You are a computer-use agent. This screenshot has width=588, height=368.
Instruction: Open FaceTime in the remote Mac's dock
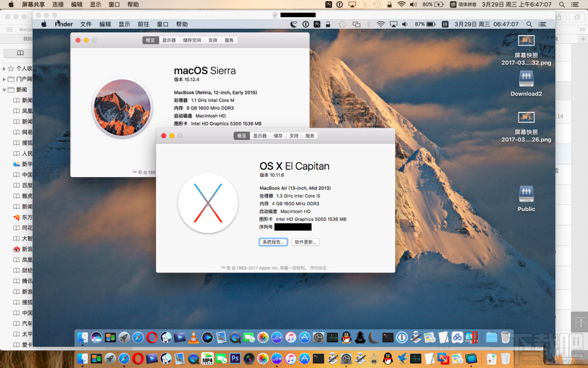click(249, 338)
